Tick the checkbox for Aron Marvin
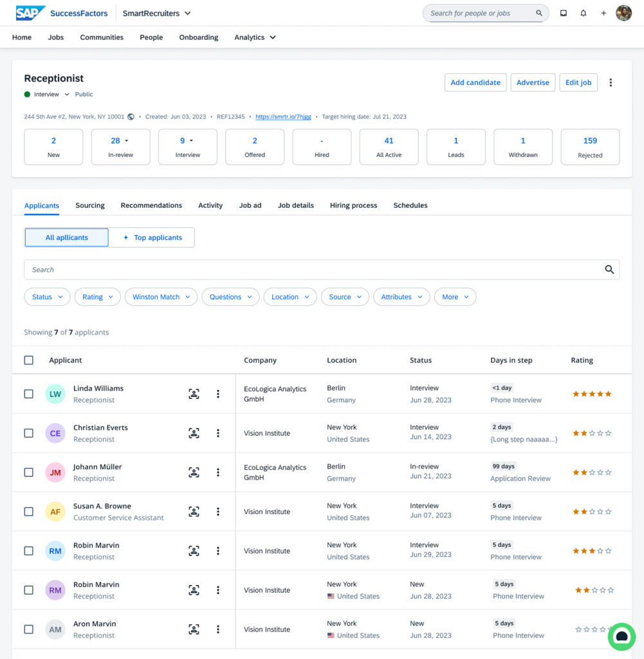The height and width of the screenshot is (659, 644). click(29, 629)
